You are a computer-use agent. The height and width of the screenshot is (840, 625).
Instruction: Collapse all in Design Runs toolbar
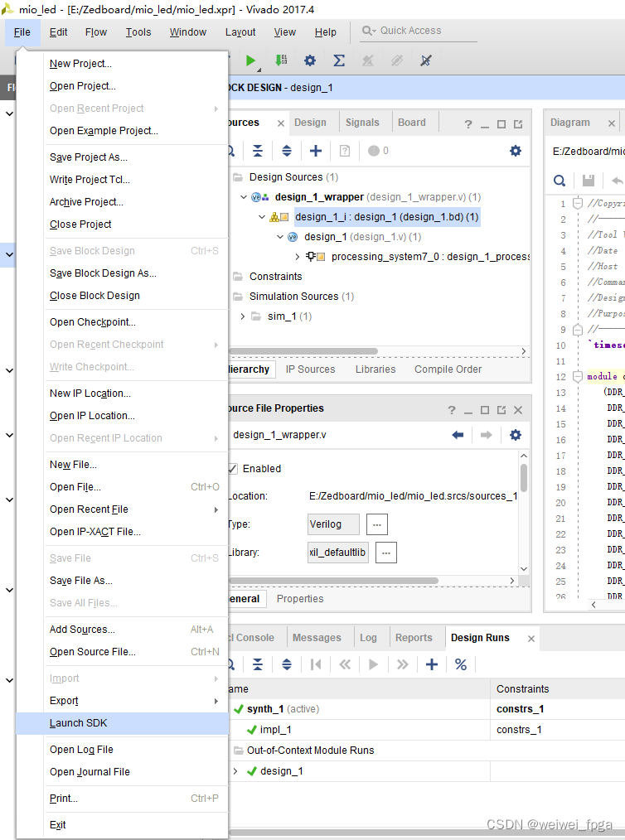pos(258,665)
